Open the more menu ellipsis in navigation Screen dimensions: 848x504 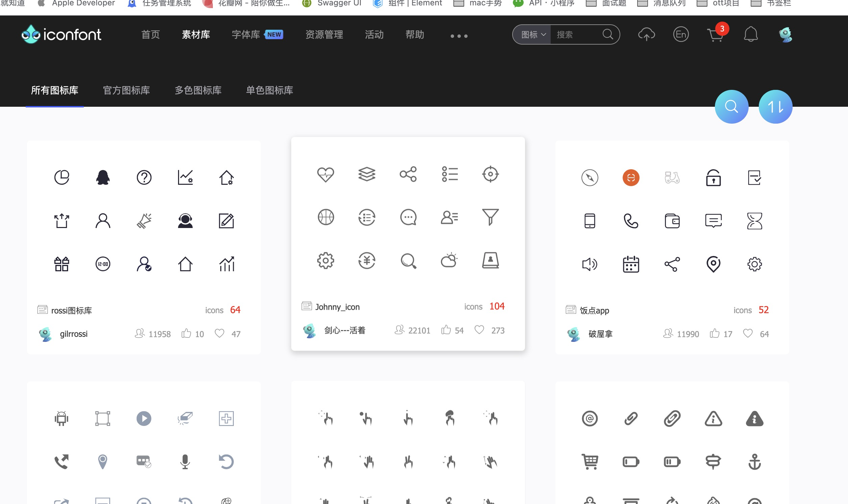[x=459, y=35]
